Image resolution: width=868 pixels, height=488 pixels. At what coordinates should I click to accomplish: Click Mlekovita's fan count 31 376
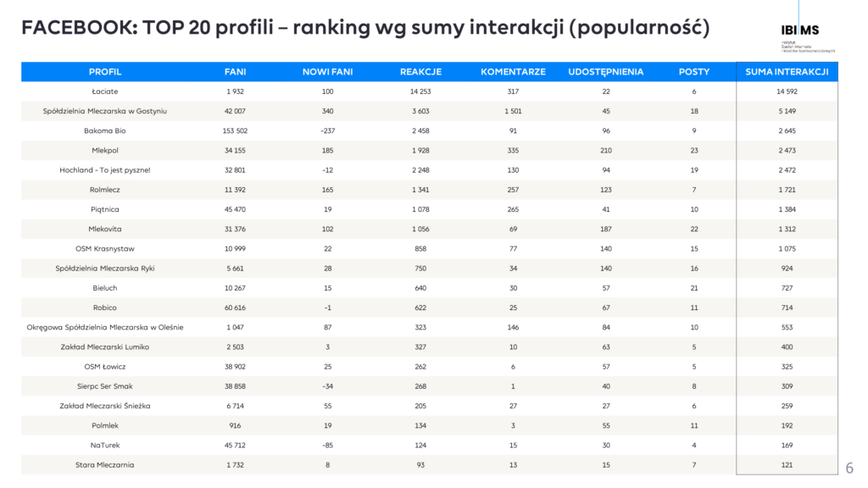point(236,229)
